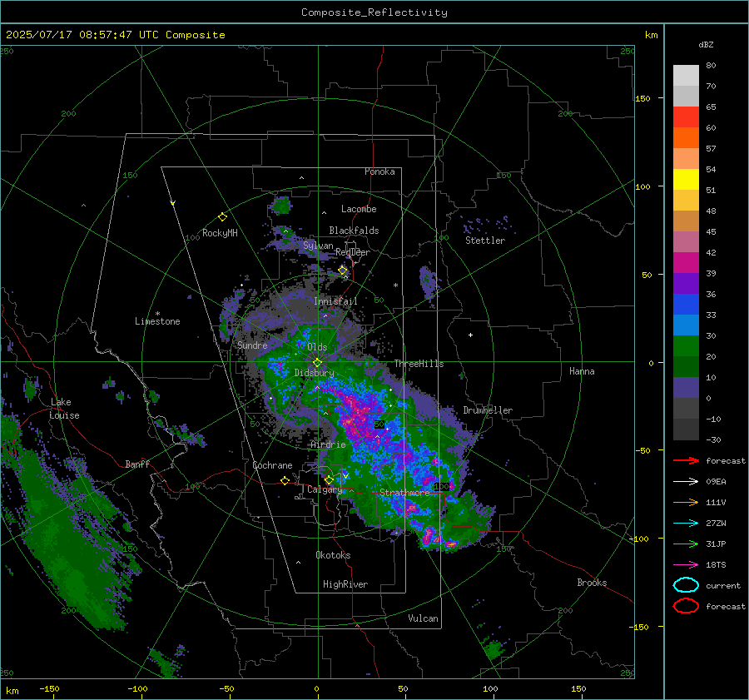Click the Drumheller town label
Viewport: 749px width, 700px height.
pyautogui.click(x=488, y=410)
